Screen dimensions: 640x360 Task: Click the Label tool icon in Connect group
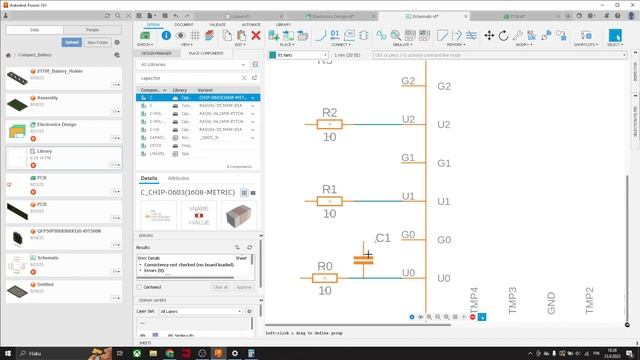click(x=349, y=36)
